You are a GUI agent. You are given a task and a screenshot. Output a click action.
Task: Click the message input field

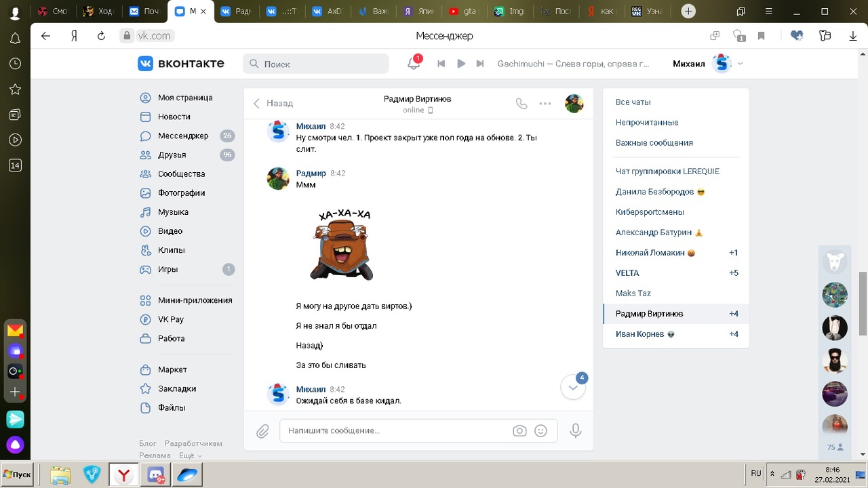[397, 431]
